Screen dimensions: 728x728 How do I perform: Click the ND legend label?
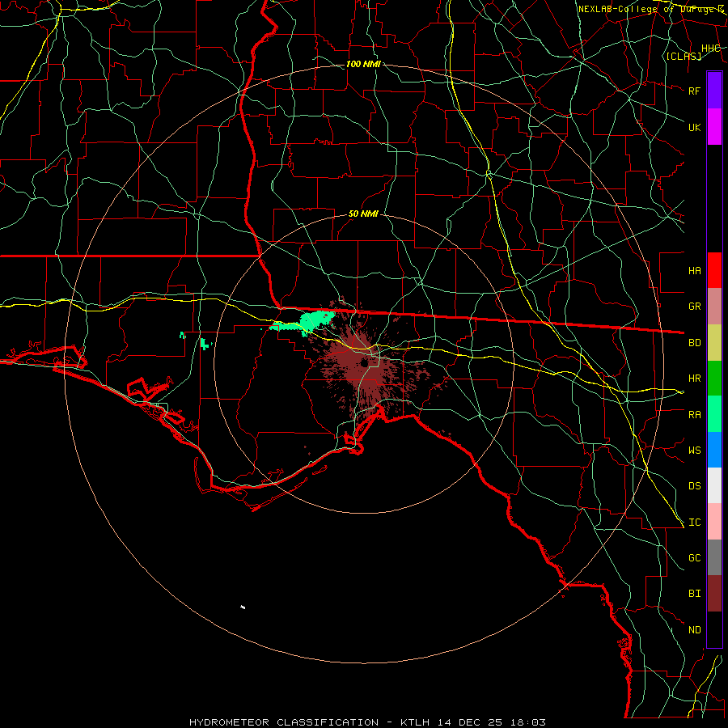pos(694,630)
